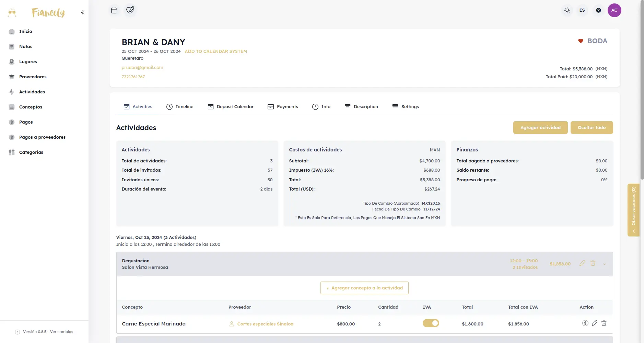Delete the Carne Especial Marinada concept row
Viewport: 644px width, 343px height.
[604, 323]
